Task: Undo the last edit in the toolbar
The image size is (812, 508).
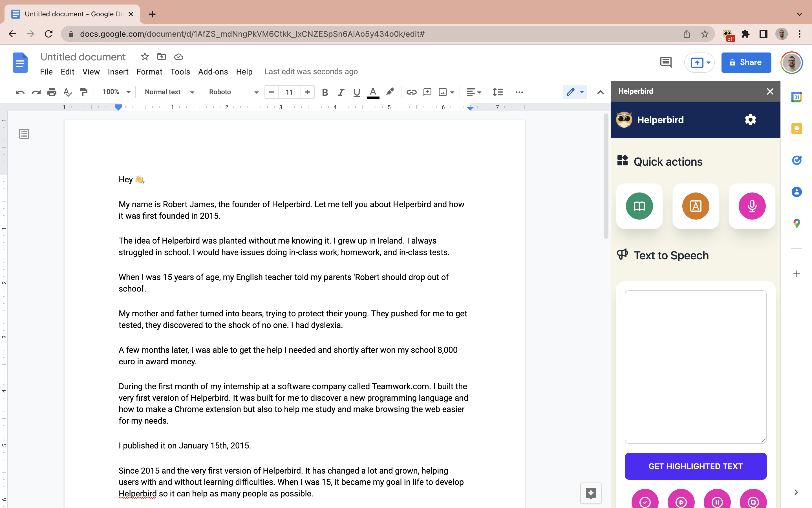Action: coord(20,92)
